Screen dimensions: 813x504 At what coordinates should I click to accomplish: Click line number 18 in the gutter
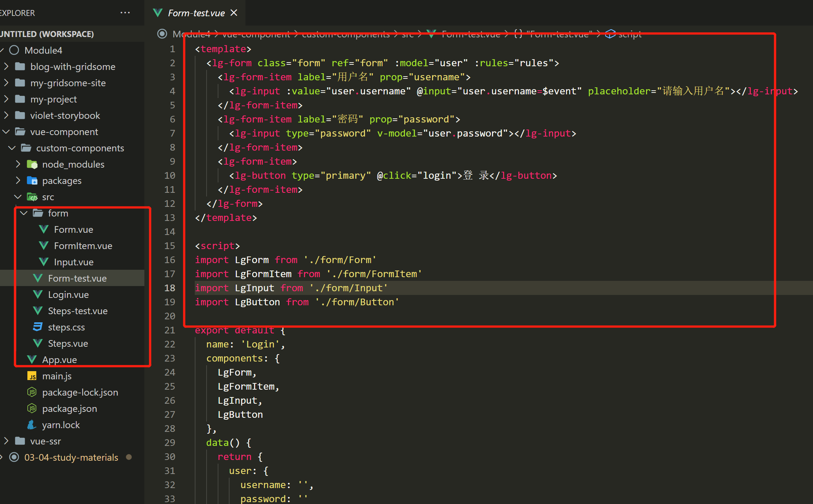(x=170, y=288)
